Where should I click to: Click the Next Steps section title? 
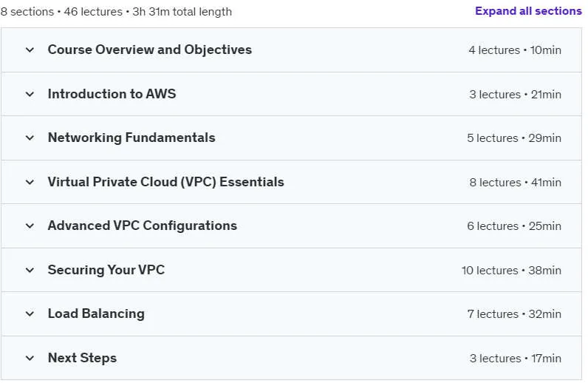click(82, 358)
